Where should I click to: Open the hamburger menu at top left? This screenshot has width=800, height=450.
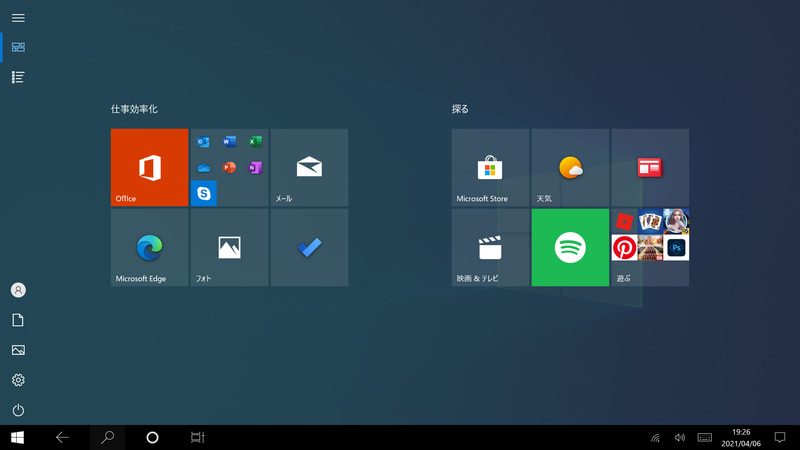click(x=18, y=18)
